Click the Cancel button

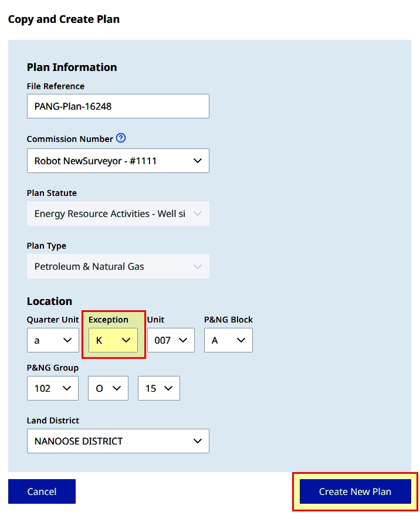[x=42, y=491]
